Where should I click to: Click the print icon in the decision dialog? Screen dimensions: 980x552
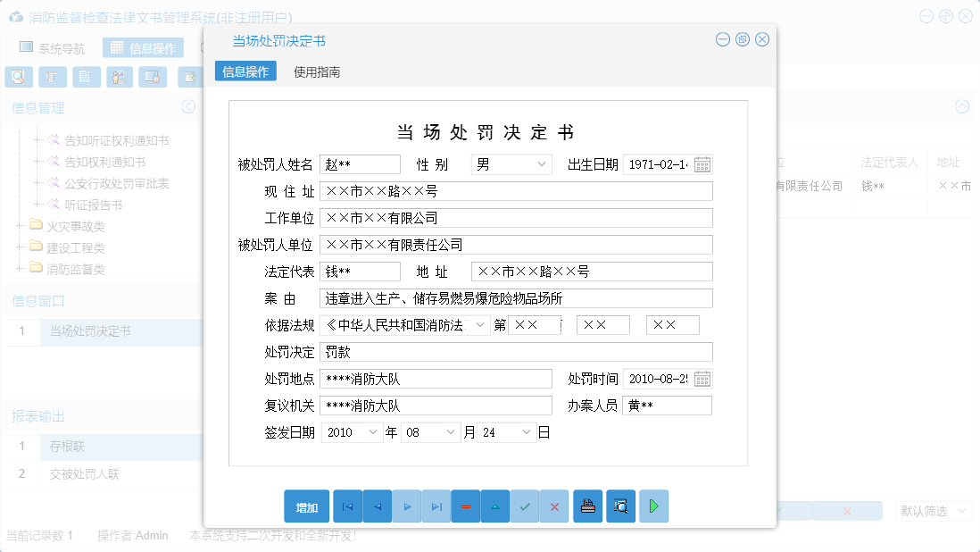pyautogui.click(x=587, y=506)
